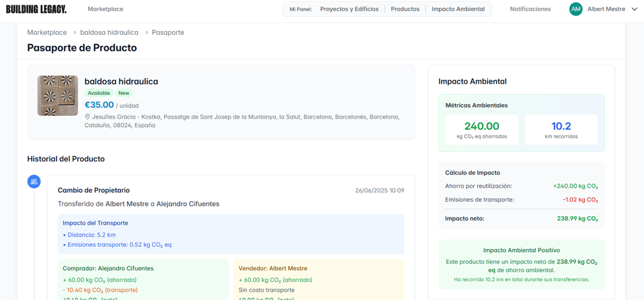Expand the Albert Mestre account dropdown arrow
The image size is (644, 305).
[x=634, y=9]
